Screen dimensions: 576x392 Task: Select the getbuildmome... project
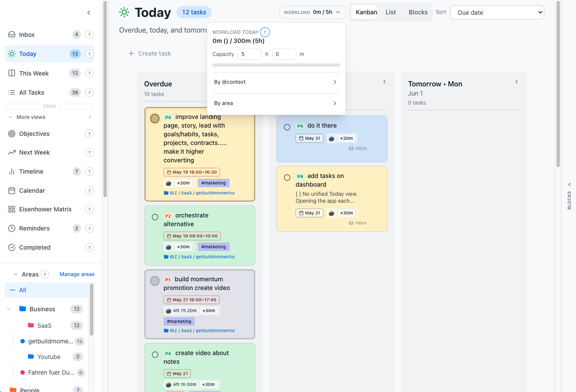[50, 341]
